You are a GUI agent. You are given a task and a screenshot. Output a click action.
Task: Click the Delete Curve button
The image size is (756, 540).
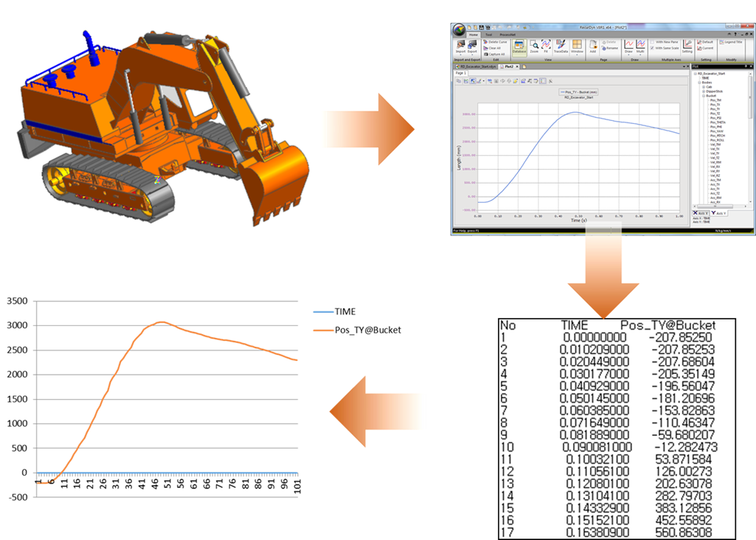coord(496,42)
